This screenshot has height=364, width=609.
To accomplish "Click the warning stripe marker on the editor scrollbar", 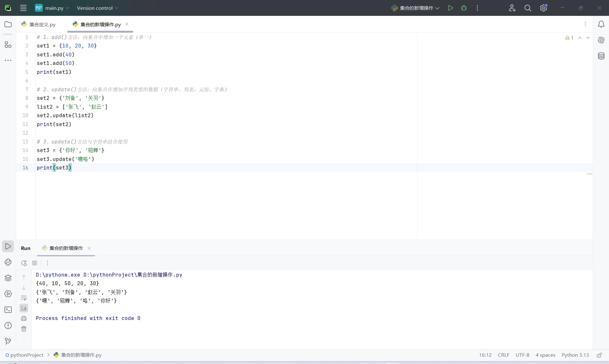I will point(589,174).
